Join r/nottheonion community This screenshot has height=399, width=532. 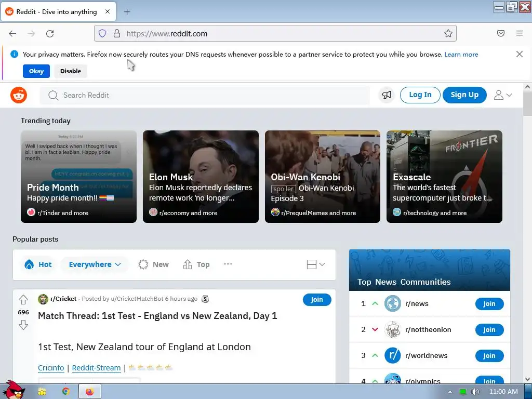[x=489, y=330]
